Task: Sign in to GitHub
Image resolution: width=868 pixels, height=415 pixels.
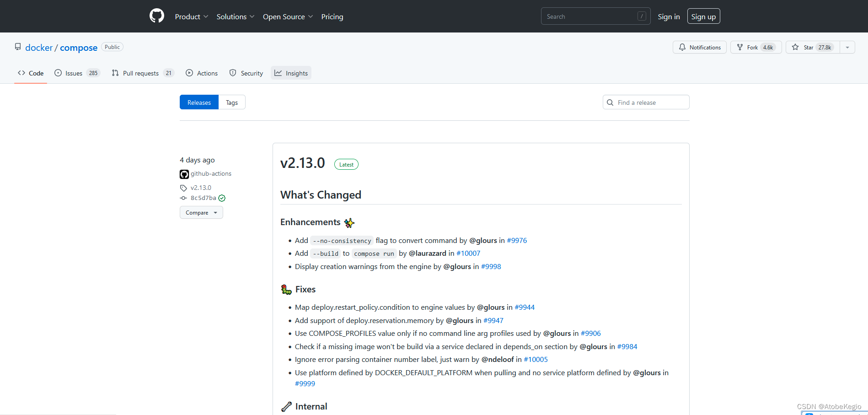Action: tap(669, 16)
